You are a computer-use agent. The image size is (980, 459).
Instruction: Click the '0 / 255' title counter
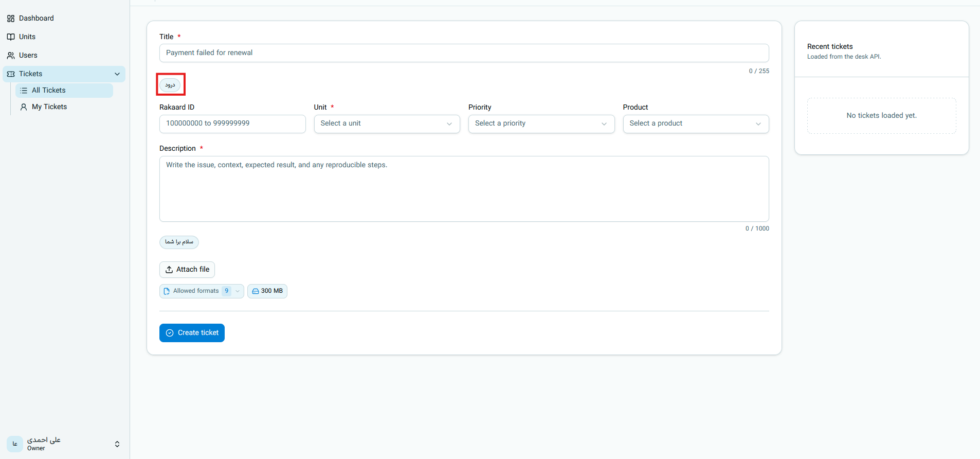pyautogui.click(x=759, y=72)
